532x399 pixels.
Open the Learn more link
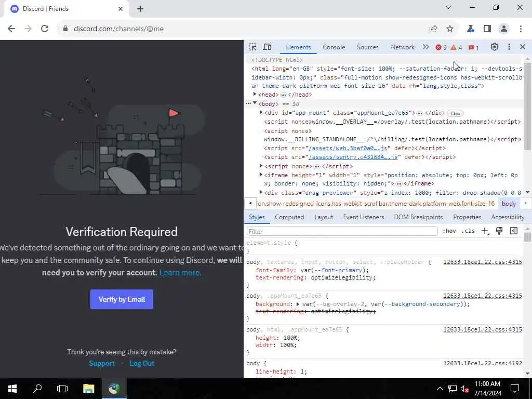[180, 272]
